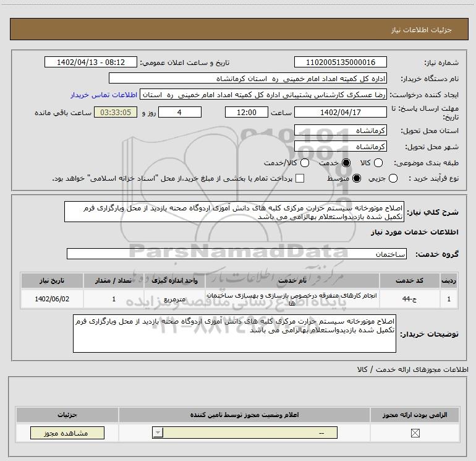
Task: Open the permit status dropdown arrow
Action: pos(158,433)
